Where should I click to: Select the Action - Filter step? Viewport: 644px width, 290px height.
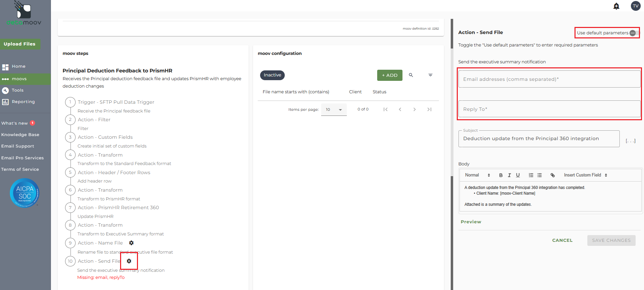[x=94, y=120]
